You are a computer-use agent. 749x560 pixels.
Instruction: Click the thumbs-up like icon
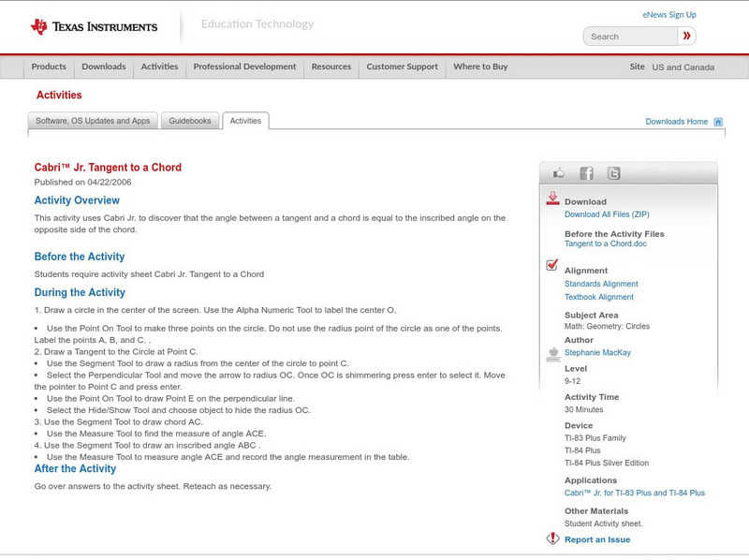pos(559,173)
